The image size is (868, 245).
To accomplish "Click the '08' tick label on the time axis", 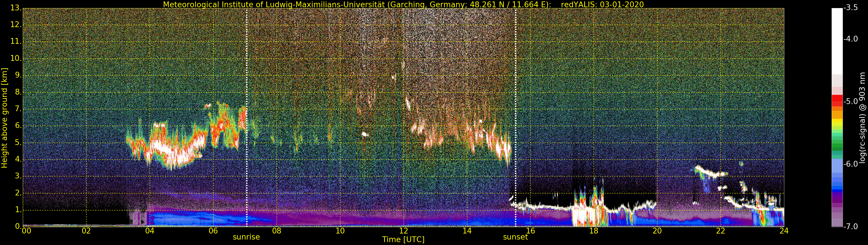I will click(x=277, y=231).
